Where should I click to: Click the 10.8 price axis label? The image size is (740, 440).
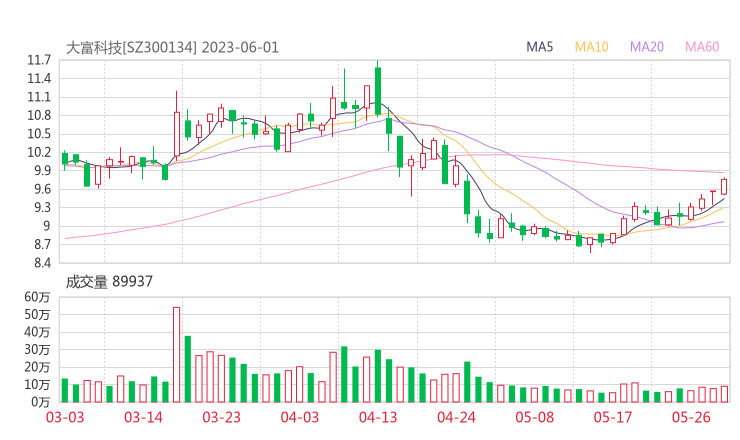tap(39, 116)
